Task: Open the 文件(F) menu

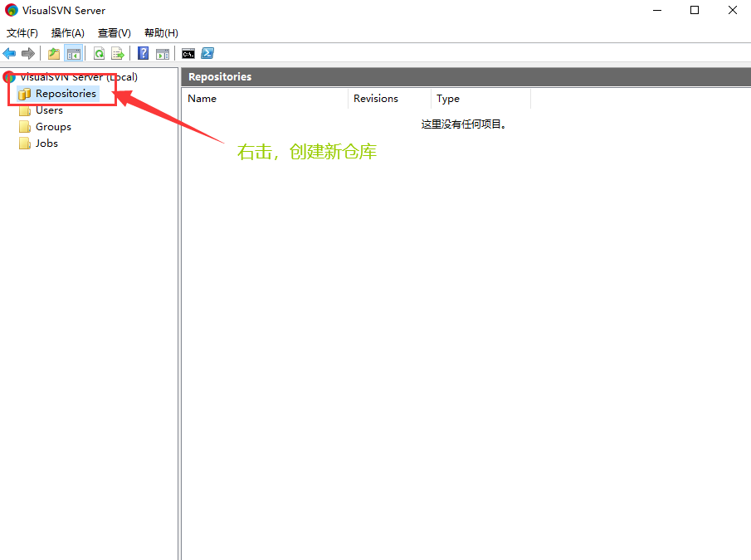Action: (22, 33)
